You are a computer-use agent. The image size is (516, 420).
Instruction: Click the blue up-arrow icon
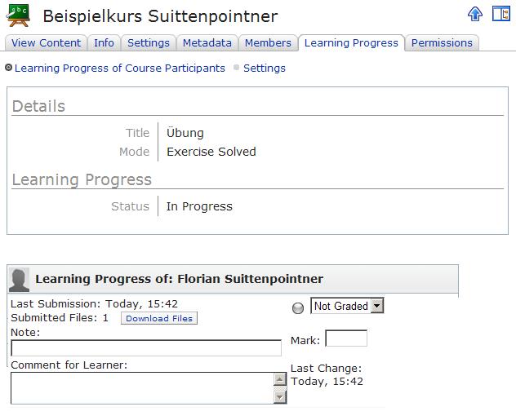point(475,14)
